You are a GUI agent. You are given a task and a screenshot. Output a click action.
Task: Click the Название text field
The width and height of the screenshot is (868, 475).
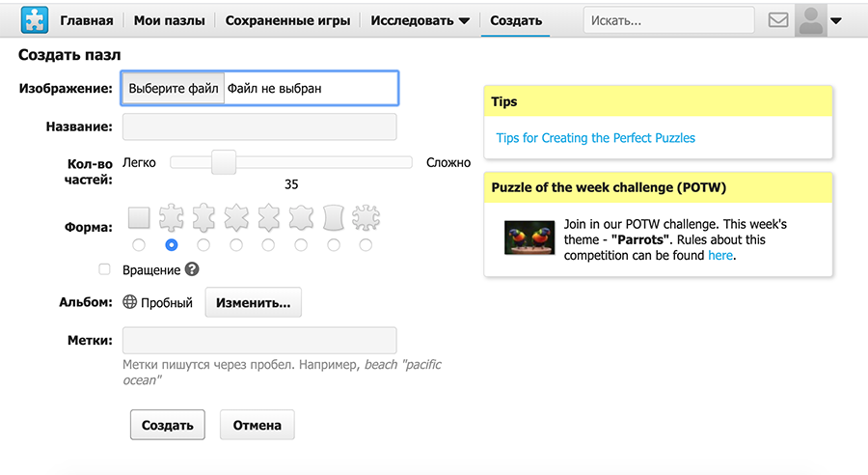pyautogui.click(x=259, y=126)
